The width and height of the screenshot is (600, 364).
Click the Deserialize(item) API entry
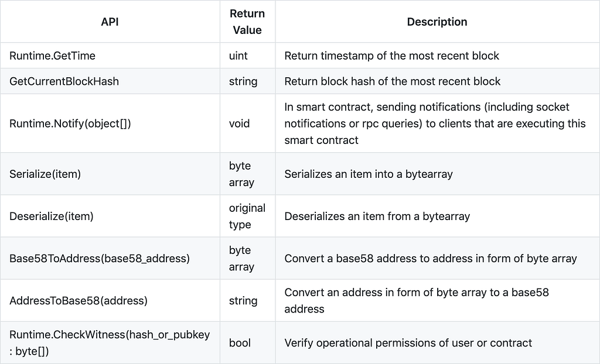pyautogui.click(x=52, y=216)
